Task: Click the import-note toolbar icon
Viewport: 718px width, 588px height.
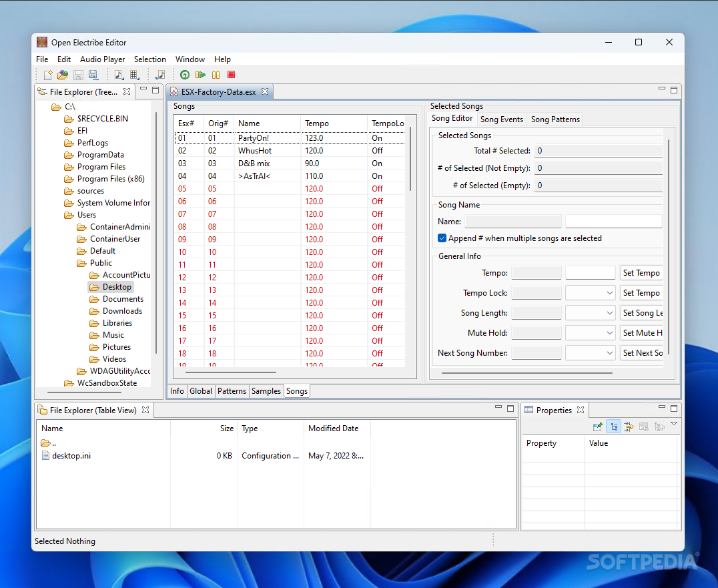Action: point(161,75)
